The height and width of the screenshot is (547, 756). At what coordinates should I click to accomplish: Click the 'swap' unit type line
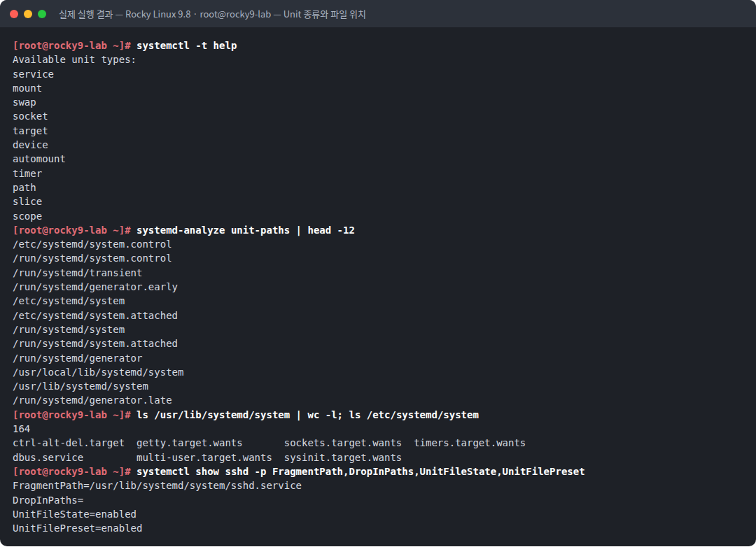(24, 102)
